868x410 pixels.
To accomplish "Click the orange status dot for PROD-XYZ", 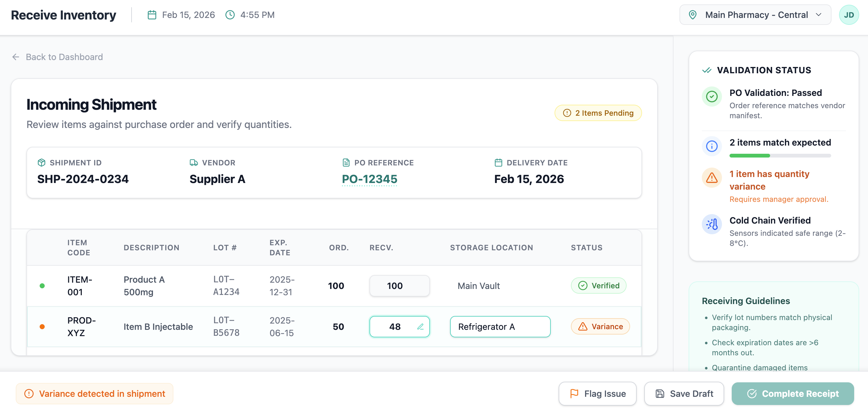I will (x=42, y=326).
